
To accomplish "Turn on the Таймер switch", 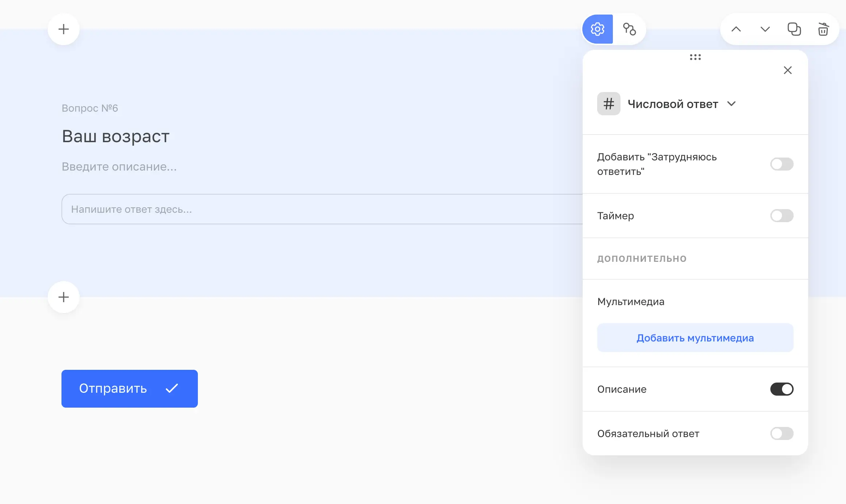I will (781, 216).
